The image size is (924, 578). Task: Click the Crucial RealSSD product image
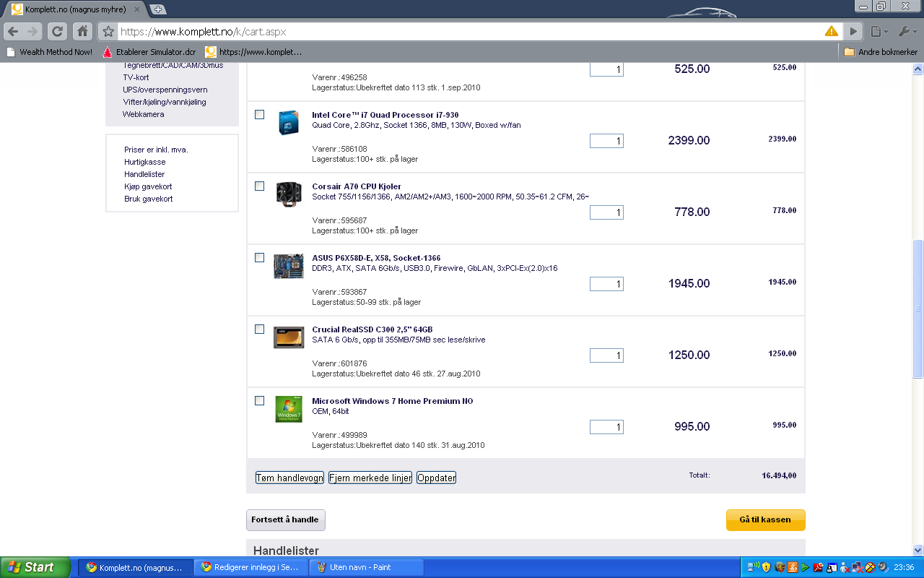pos(289,337)
